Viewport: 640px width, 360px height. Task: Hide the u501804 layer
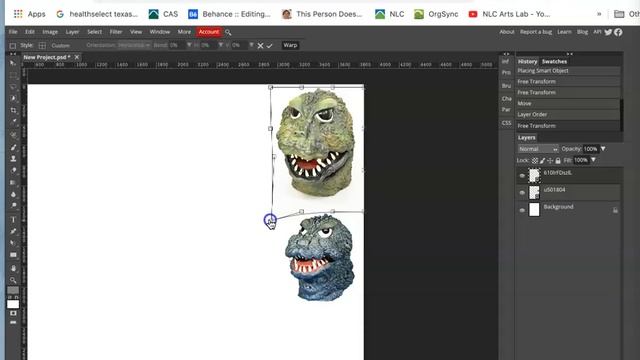pos(522,192)
